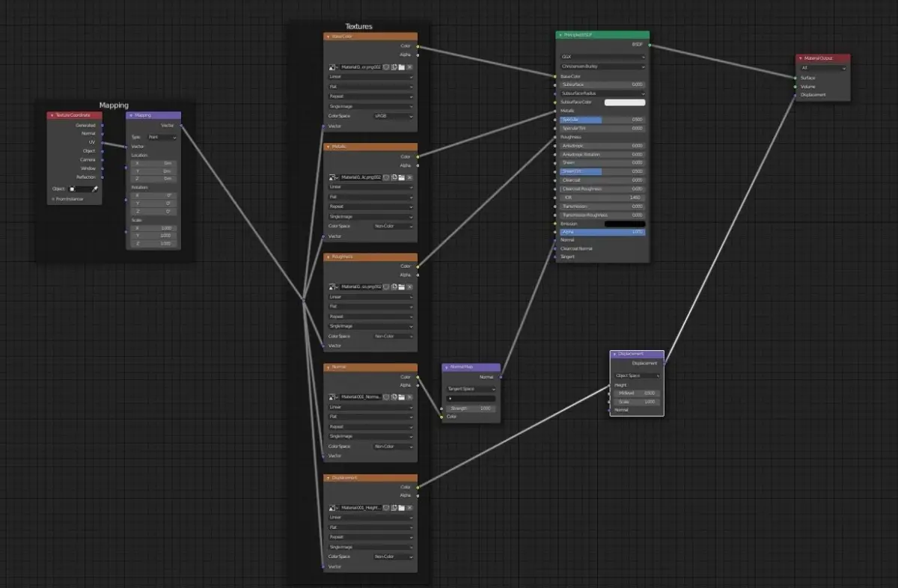Open Mapping Type Point dropdown
The height and width of the screenshot is (588, 898).
(162, 137)
